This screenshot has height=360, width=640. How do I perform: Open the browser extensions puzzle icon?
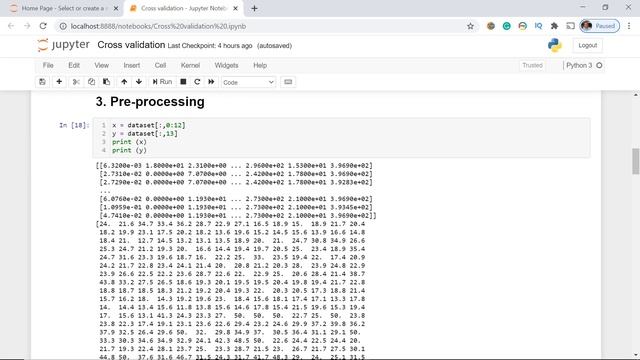click(554, 26)
